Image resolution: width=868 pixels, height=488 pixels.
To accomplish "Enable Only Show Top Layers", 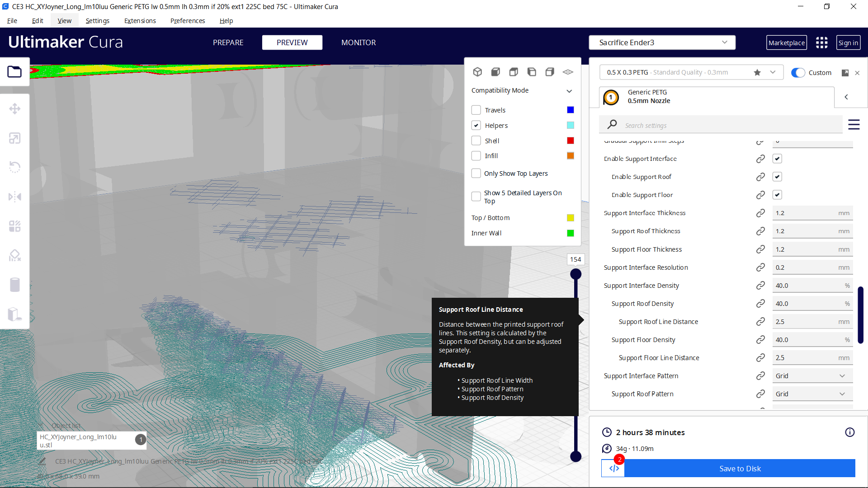I will [x=476, y=173].
